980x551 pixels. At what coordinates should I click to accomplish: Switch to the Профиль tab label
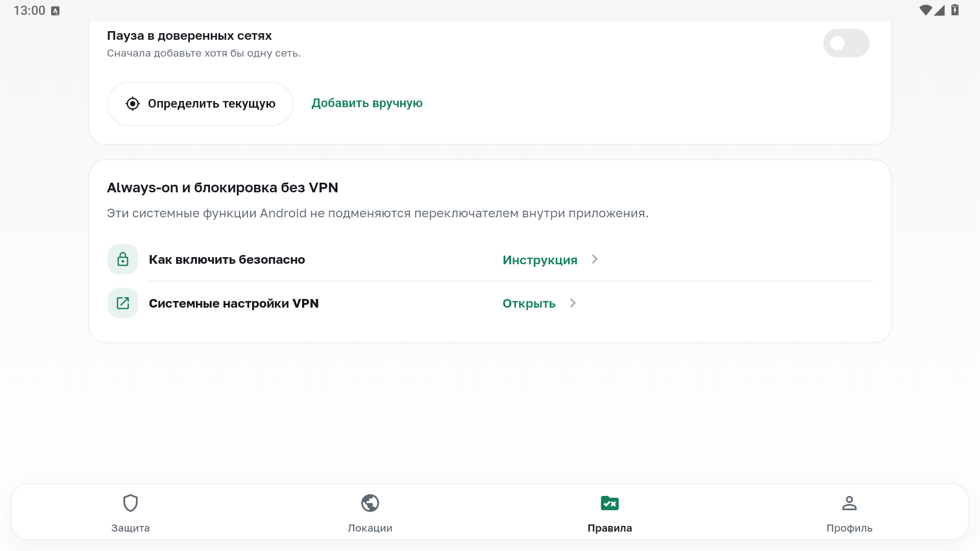(849, 528)
